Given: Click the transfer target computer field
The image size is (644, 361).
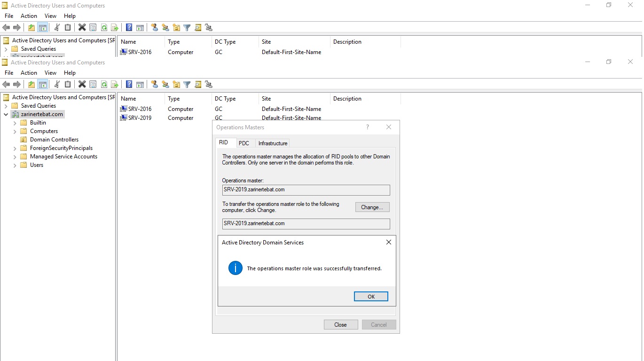Looking at the screenshot, I should [x=306, y=224].
